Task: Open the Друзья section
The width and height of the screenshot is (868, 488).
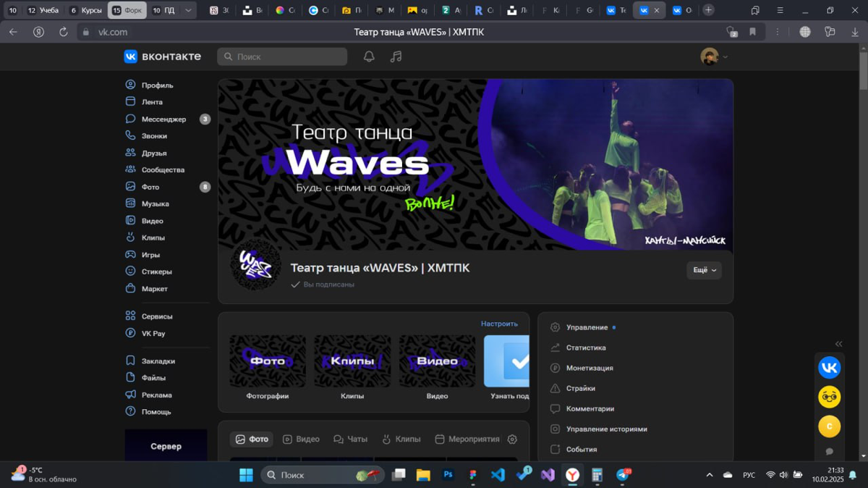Action: [x=146, y=153]
